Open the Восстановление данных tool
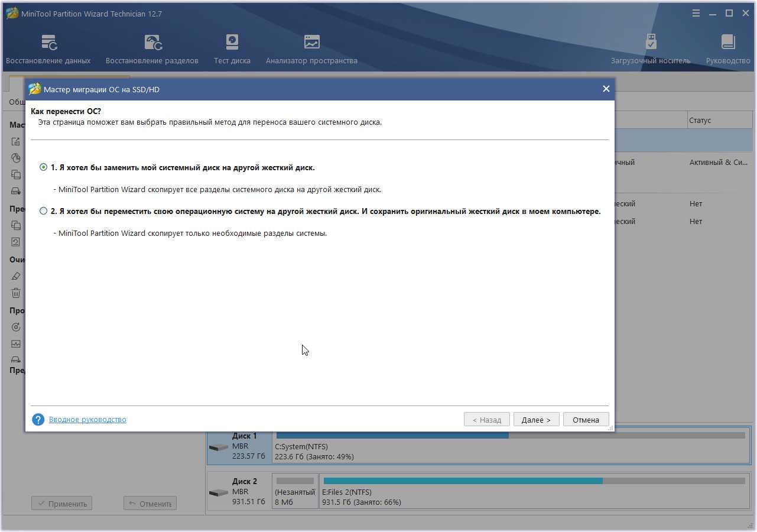This screenshot has height=532, width=757. 48,50
